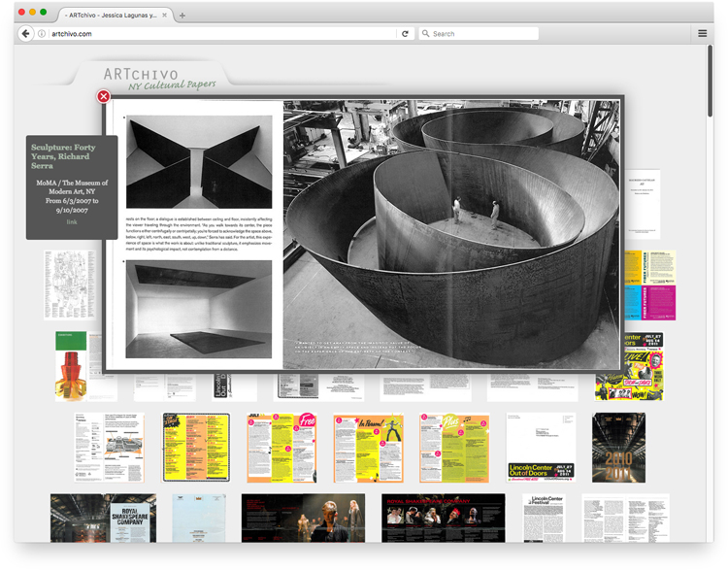Open the browser hamburger menu

(702, 33)
